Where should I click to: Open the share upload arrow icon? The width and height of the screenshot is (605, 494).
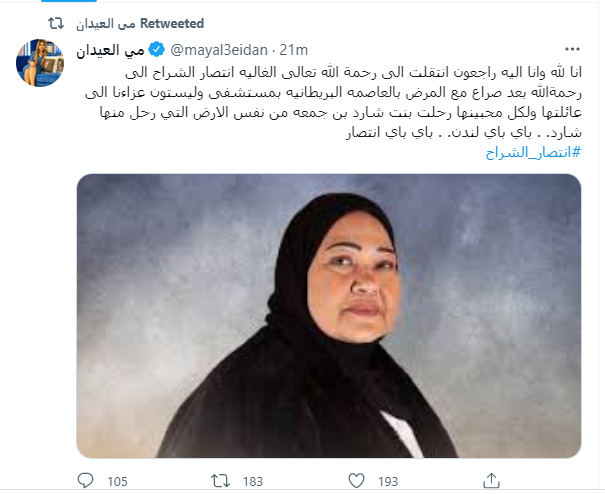(x=492, y=480)
